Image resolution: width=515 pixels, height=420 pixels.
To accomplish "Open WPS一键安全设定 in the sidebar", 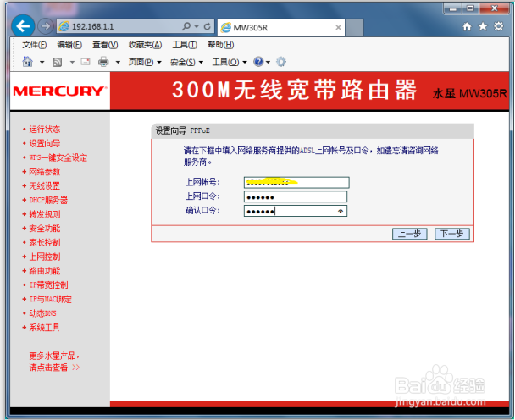I will tap(58, 157).
